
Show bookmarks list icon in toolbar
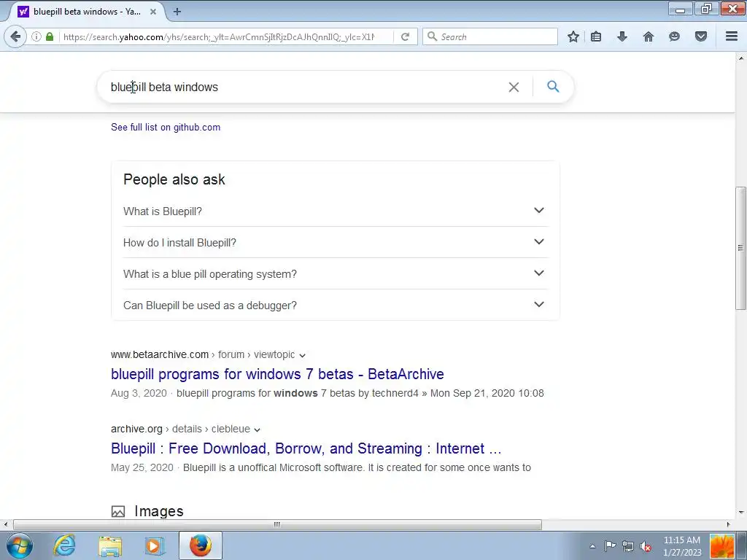click(x=596, y=36)
